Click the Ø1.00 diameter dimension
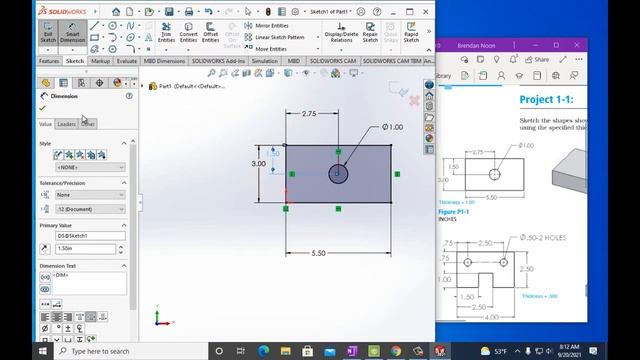640x360 pixels. 393,127
